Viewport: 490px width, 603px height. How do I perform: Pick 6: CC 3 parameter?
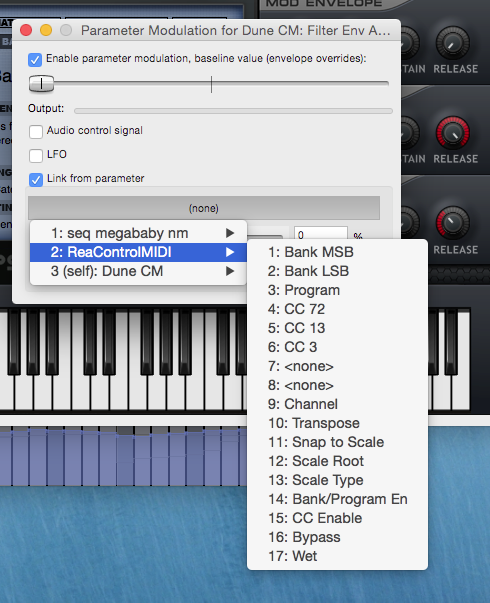[337, 347]
